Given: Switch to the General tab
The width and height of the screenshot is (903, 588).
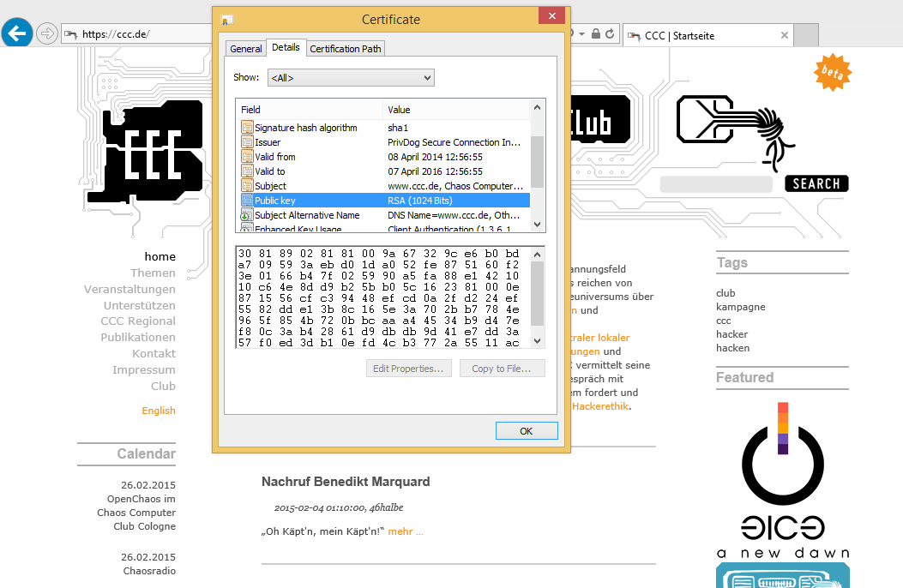Looking at the screenshot, I should (x=245, y=49).
